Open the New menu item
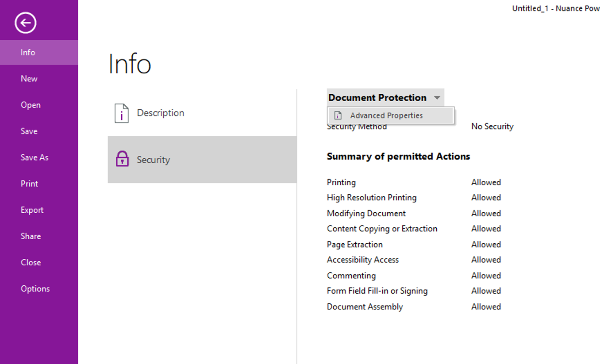600x364 pixels. (x=29, y=79)
